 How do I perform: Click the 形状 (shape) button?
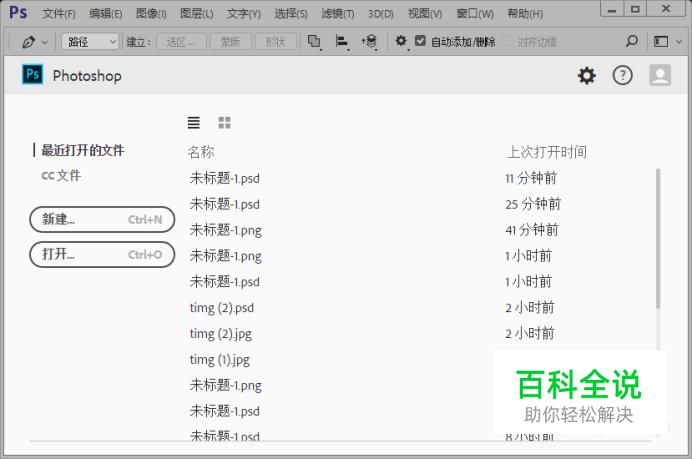click(275, 42)
